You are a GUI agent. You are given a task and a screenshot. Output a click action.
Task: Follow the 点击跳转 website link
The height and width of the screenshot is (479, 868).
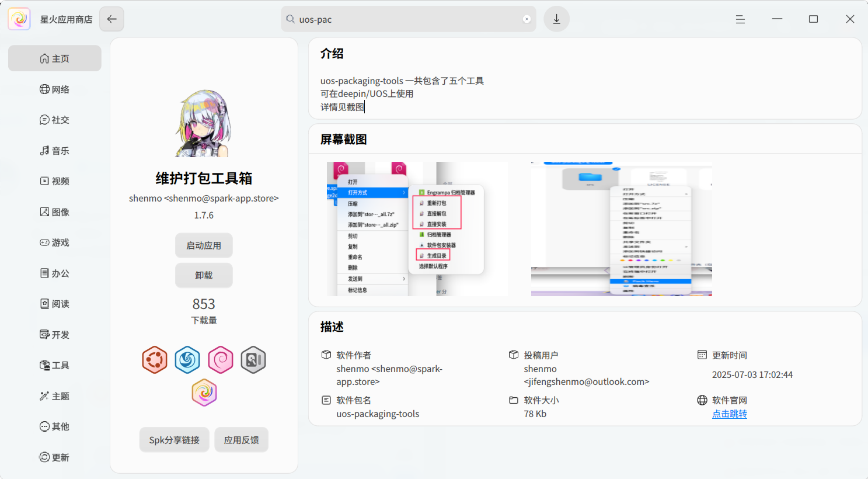[x=730, y=414]
